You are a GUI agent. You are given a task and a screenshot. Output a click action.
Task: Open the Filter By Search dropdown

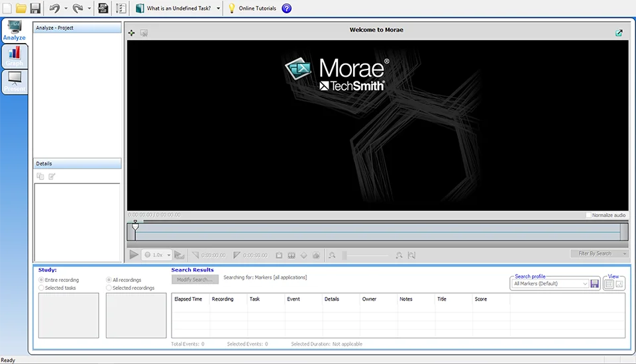click(624, 253)
